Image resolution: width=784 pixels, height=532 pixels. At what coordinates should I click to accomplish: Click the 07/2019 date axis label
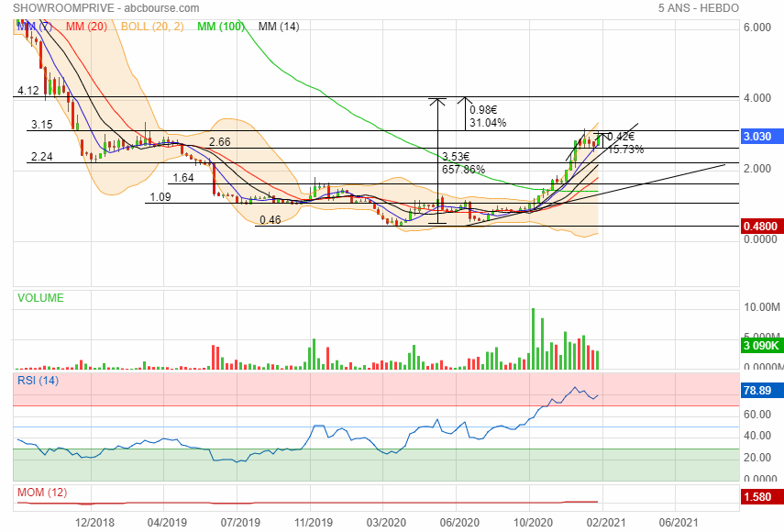240,523
